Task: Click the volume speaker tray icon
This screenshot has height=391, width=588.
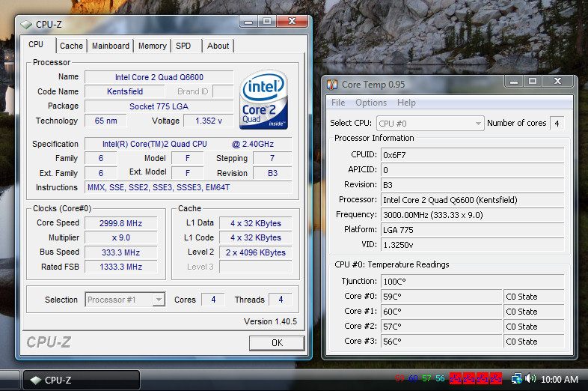Action: coord(530,378)
